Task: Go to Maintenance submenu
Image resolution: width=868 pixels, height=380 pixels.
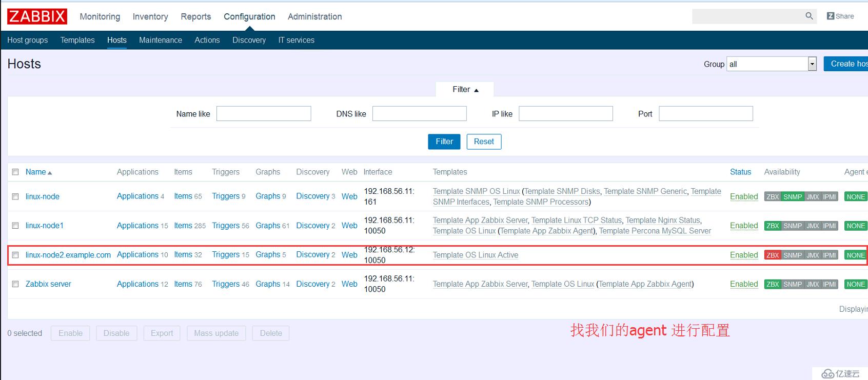Action: (x=161, y=40)
